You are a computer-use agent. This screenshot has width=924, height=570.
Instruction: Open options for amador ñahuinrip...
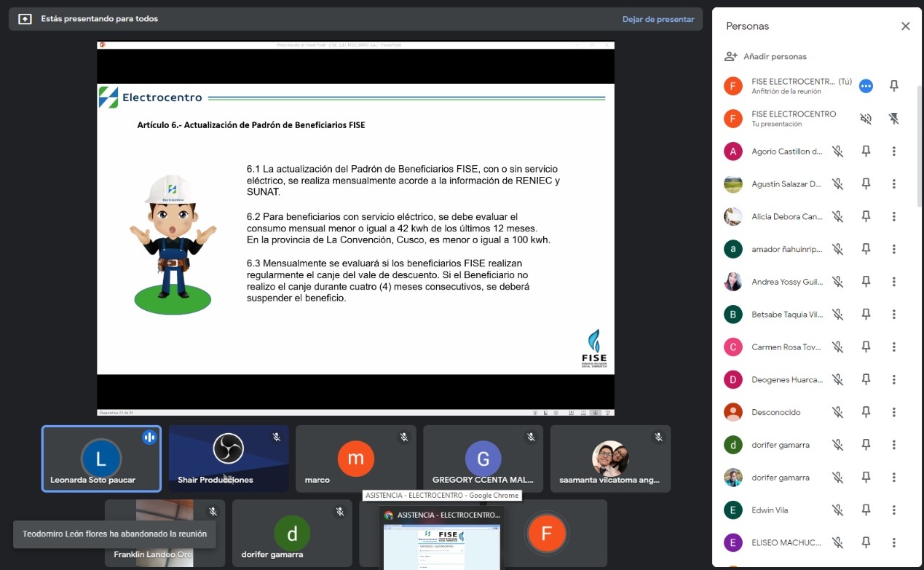(894, 249)
